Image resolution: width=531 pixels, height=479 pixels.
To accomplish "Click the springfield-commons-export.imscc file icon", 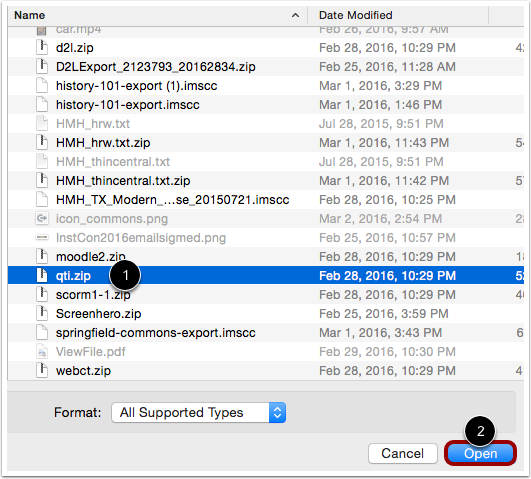I will (x=42, y=332).
